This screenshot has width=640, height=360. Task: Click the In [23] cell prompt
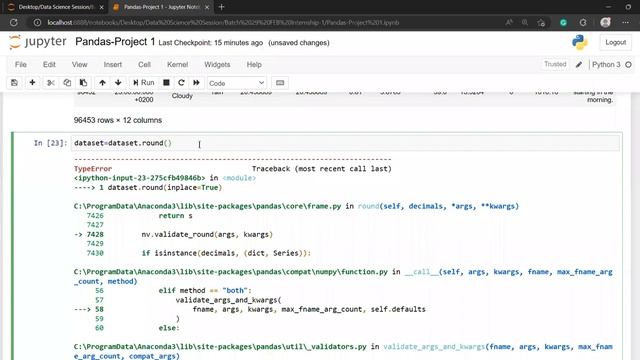[x=50, y=143]
